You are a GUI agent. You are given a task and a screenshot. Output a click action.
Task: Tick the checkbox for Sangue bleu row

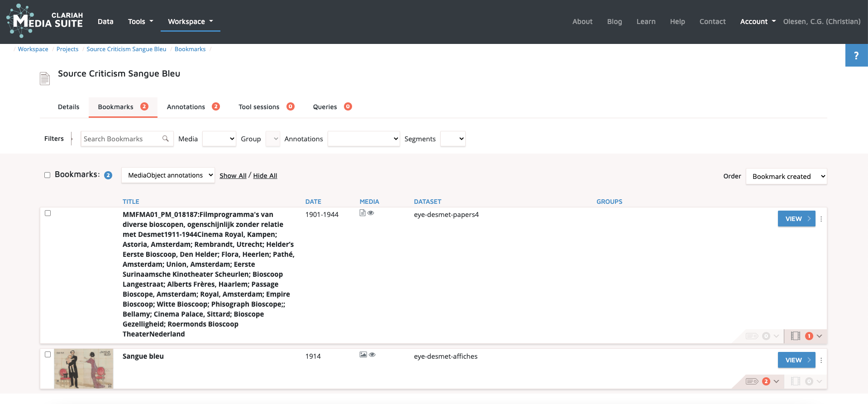coord(48,355)
